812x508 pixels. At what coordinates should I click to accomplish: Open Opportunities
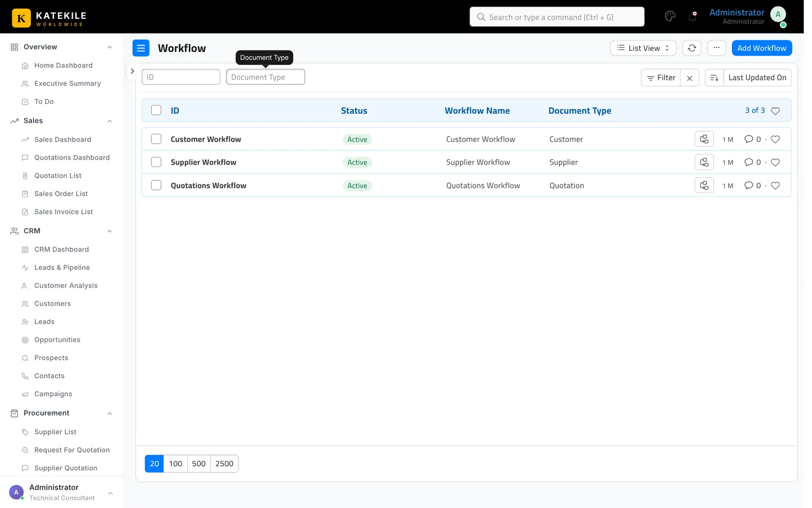pyautogui.click(x=57, y=340)
